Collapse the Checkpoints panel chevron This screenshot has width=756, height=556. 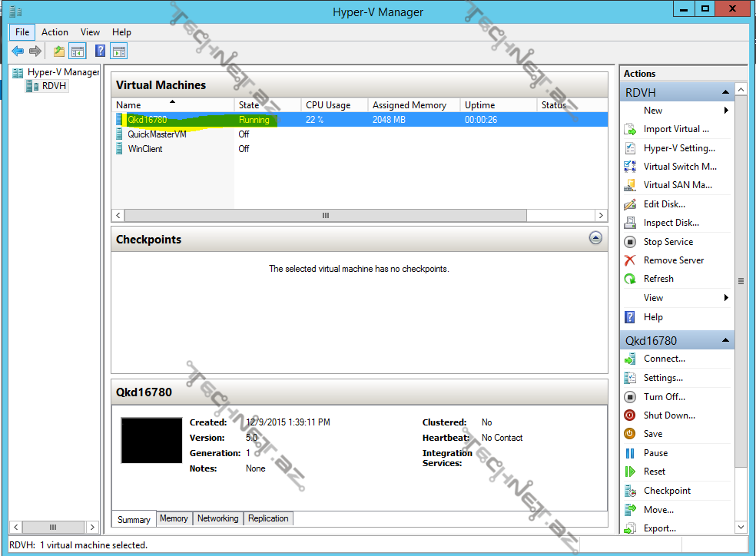595,239
